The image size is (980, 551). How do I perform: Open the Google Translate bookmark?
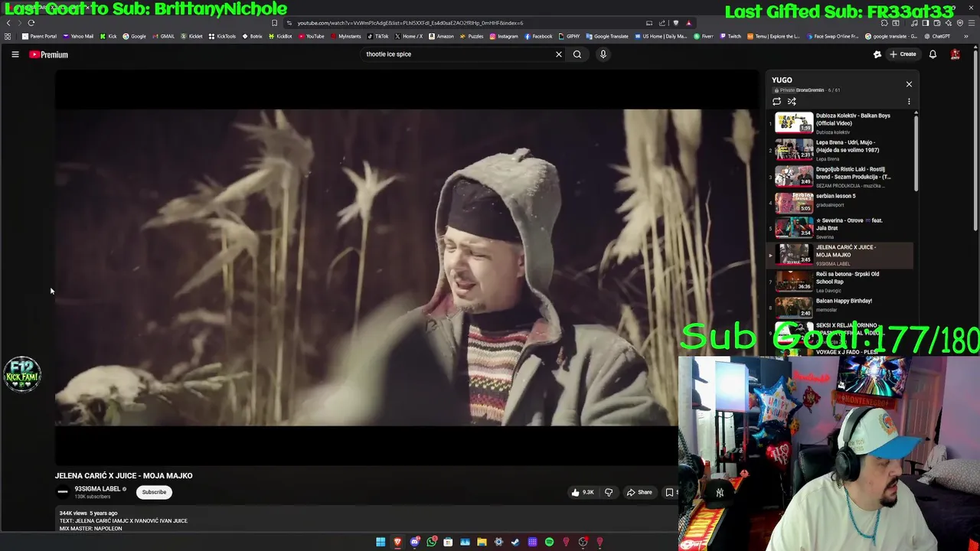[606, 36]
